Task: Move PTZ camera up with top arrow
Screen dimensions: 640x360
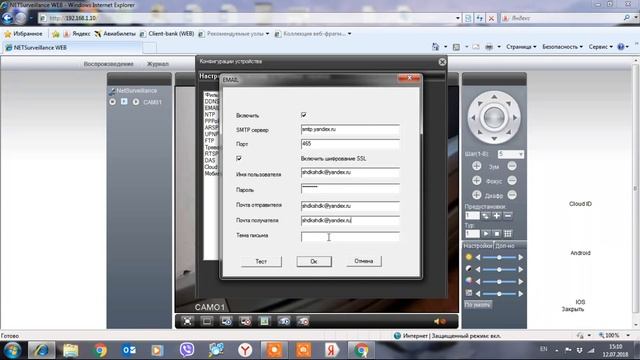Action: 494,97
